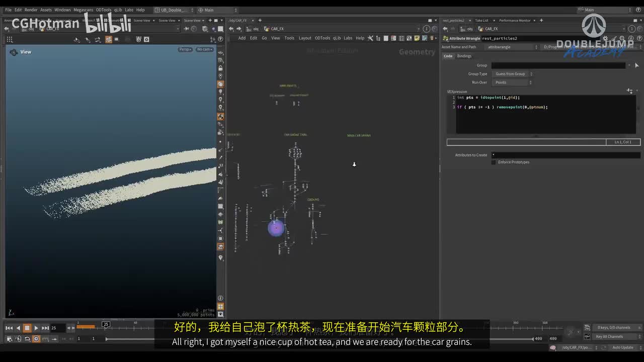Screen dimensions: 644x362
Task: Click the current frame number field
Action: pyautogui.click(x=57, y=328)
